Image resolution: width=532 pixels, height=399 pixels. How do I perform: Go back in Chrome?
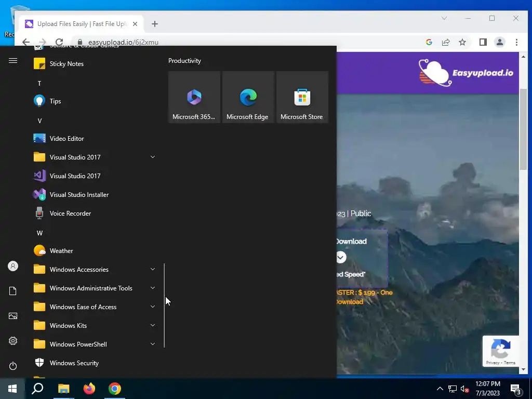26,42
